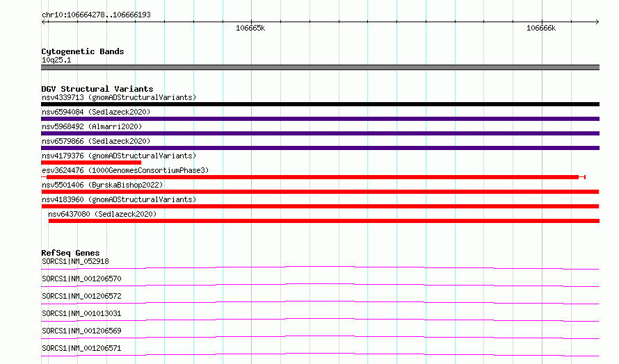
Task: Click the red nsv6437080 variant bar
Action: [324, 221]
